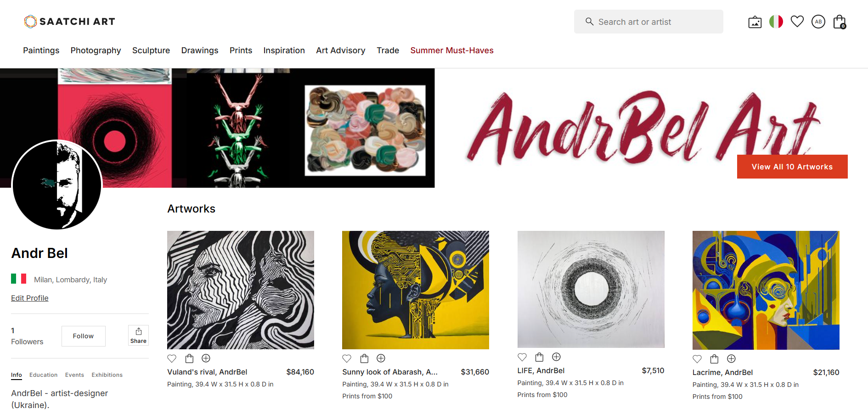Add Vuland's rival to a collection
Viewport: 868px width, 414px height.
206,358
